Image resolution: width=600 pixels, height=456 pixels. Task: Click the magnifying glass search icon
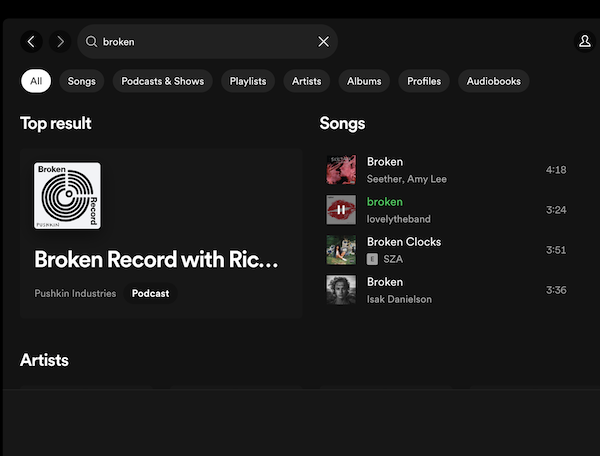click(91, 42)
